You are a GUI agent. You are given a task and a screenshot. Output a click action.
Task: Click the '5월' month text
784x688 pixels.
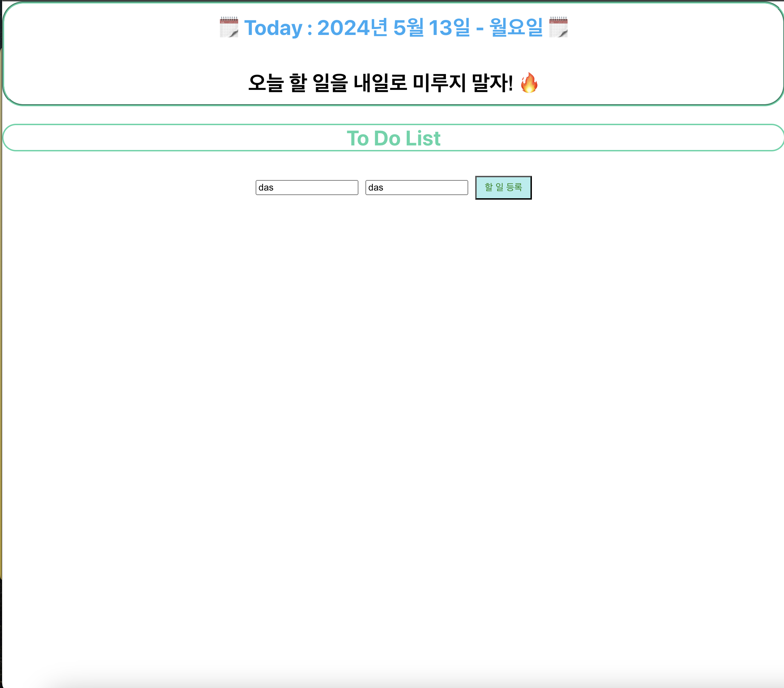(408, 28)
